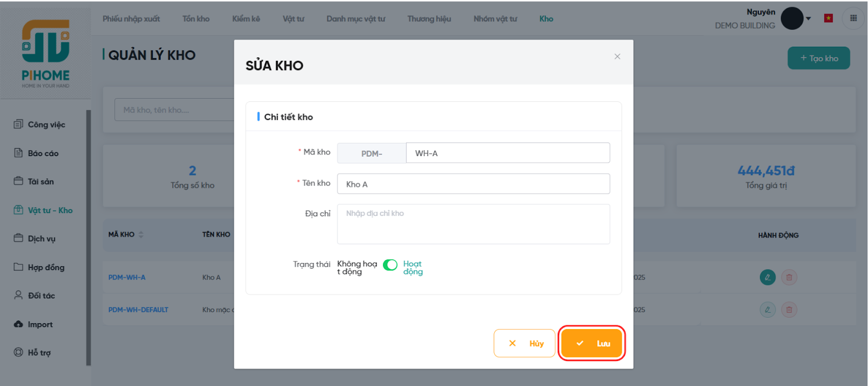Toggle the Trạng thái active switch
Screen dimensions: 868x386
[x=390, y=265]
